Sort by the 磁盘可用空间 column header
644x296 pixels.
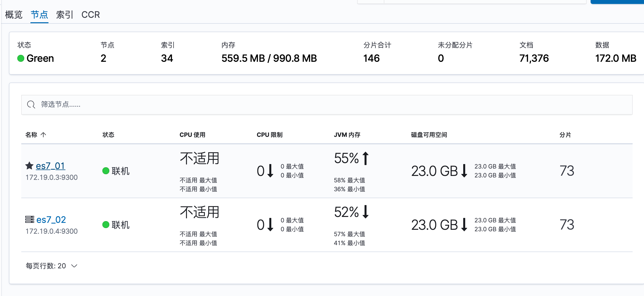(429, 135)
